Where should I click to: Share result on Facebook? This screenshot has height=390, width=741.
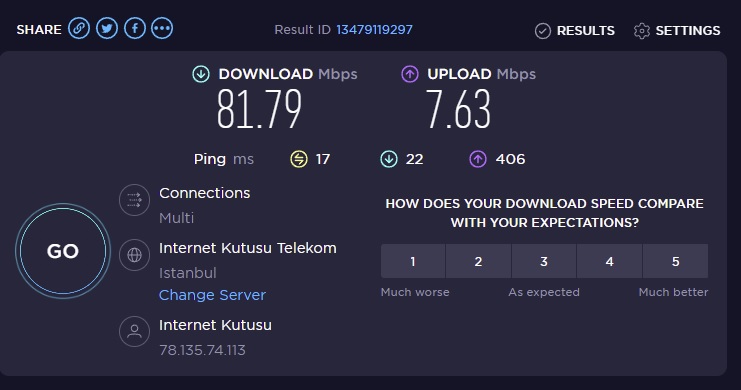135,29
